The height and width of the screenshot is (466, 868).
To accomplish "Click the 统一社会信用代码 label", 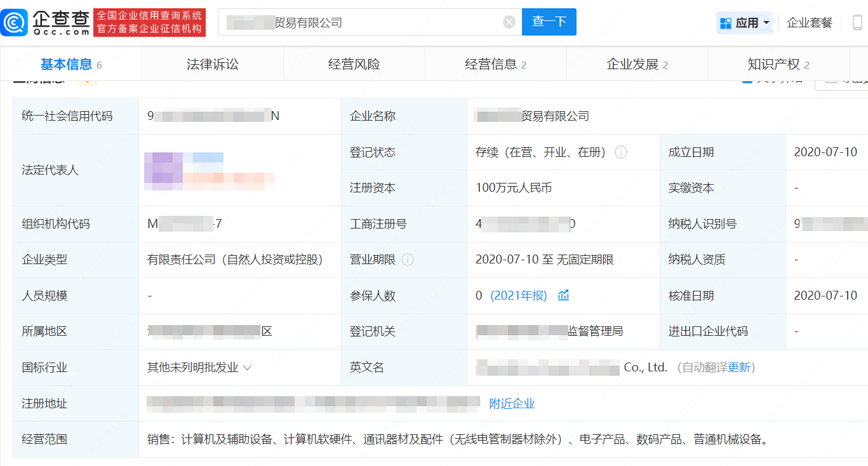I will (x=67, y=116).
